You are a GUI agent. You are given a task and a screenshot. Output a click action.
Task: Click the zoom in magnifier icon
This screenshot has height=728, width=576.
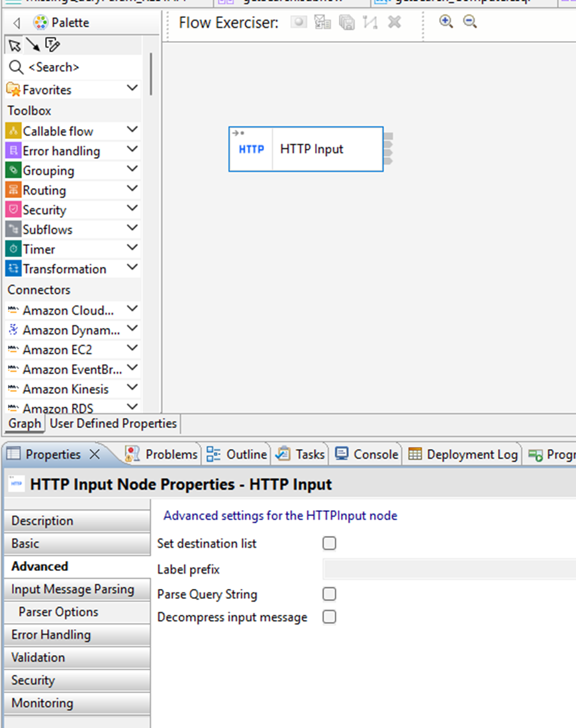pos(446,22)
